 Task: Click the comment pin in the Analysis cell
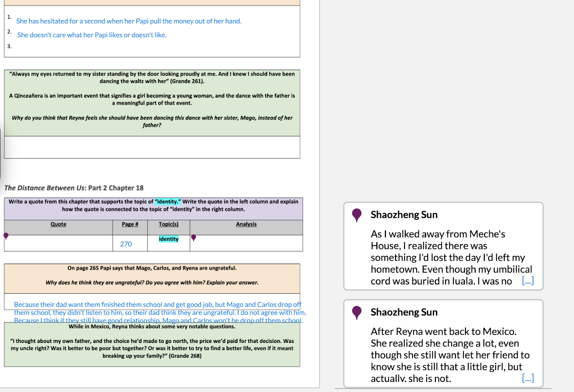pos(194,238)
